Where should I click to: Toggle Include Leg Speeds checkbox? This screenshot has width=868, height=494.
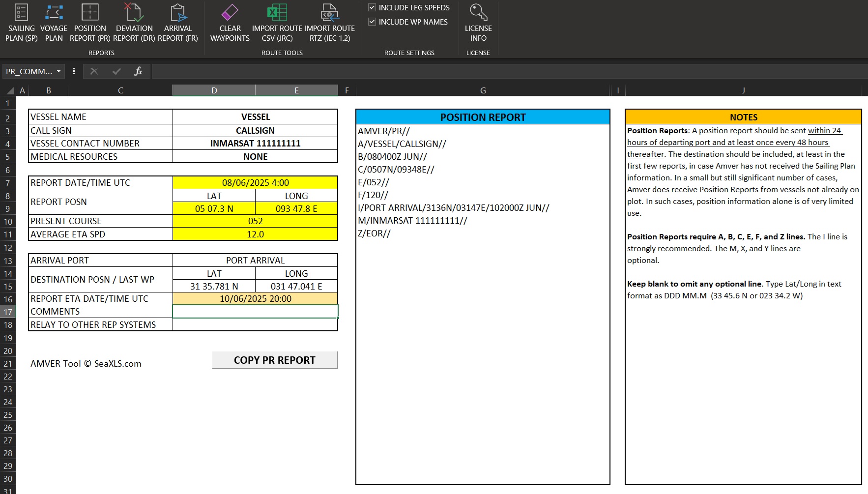coord(372,7)
